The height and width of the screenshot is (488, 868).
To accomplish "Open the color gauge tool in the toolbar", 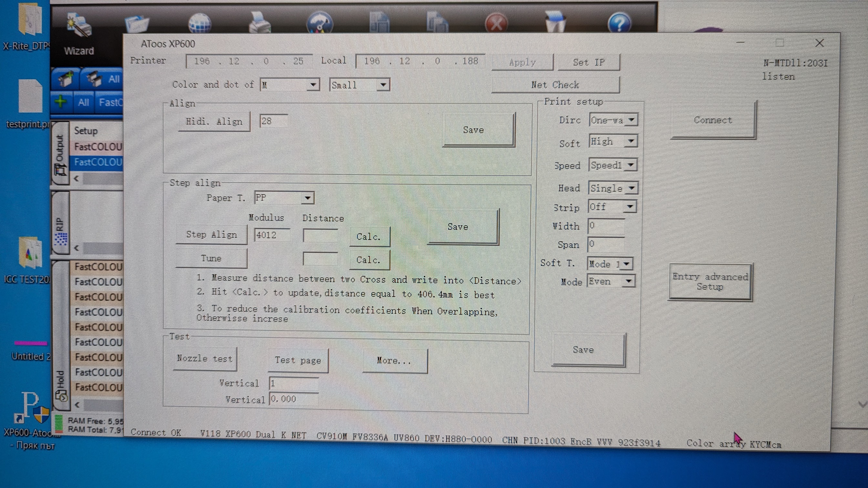I will [x=320, y=22].
